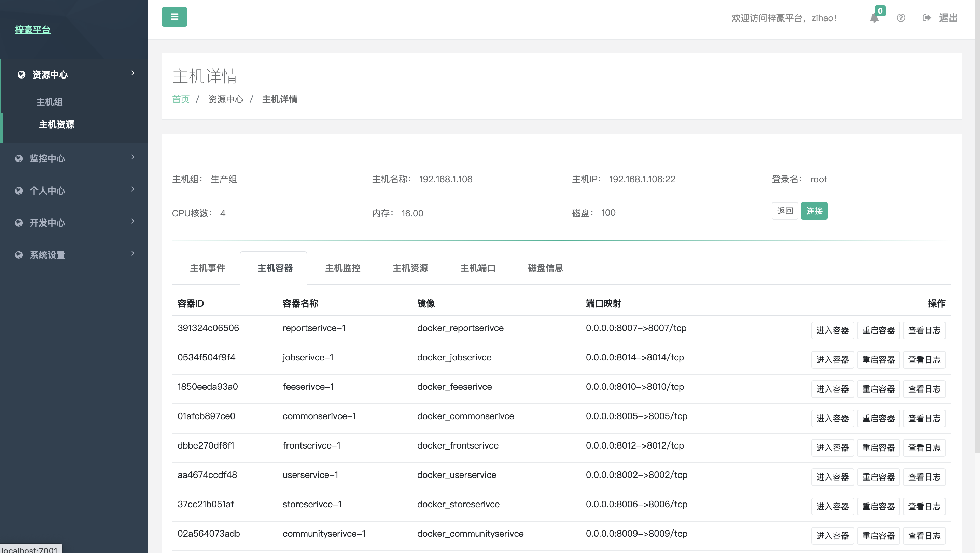Click the hamburger menu toggle button

click(x=174, y=17)
